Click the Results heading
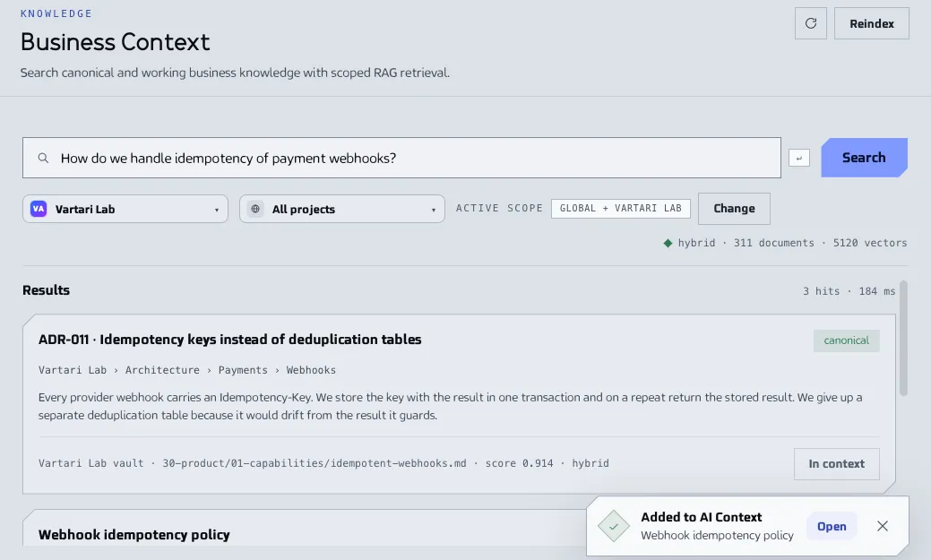This screenshot has height=560, width=931. [x=47, y=290]
